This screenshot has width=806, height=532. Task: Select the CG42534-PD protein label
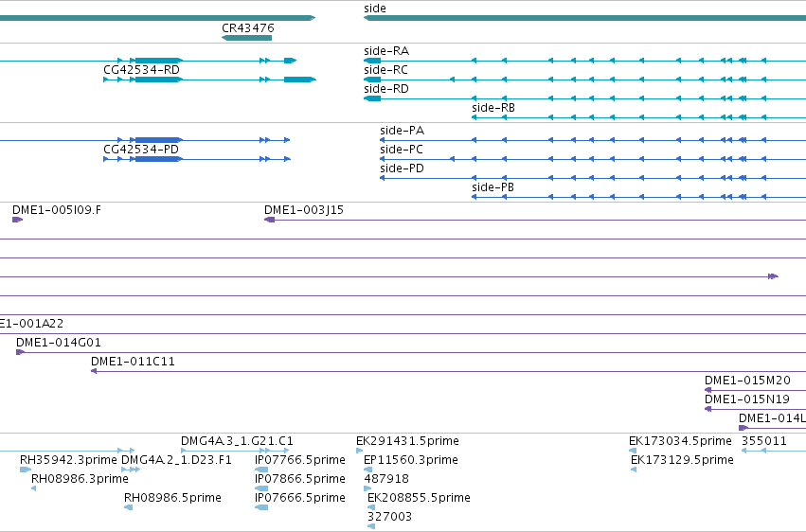pyautogui.click(x=141, y=150)
